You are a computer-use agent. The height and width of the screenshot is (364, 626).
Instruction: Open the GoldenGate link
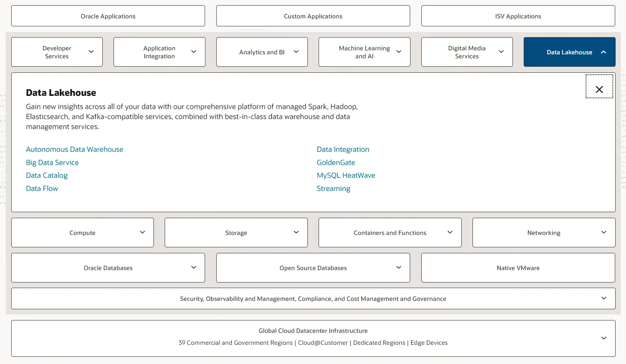coord(336,163)
